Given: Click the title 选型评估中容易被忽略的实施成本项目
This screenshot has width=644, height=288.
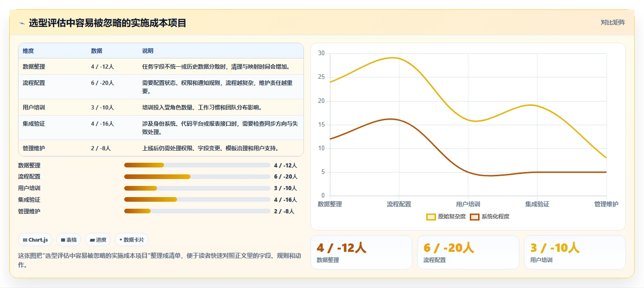Looking at the screenshot, I should pos(107,23).
